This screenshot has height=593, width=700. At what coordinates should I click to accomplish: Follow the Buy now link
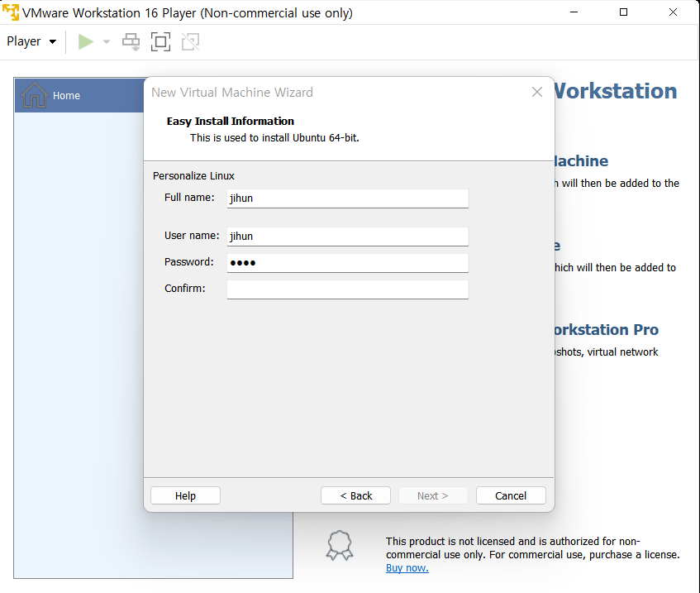pos(407,568)
